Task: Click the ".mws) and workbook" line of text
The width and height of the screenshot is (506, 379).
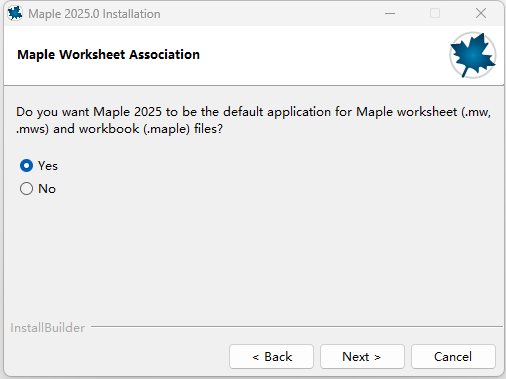Action: [x=119, y=129]
